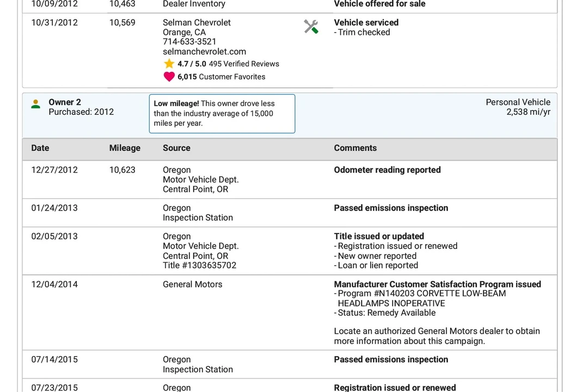Click the wrench service icon for Selman Chevrolet
The height and width of the screenshot is (392, 583).
pos(311,27)
